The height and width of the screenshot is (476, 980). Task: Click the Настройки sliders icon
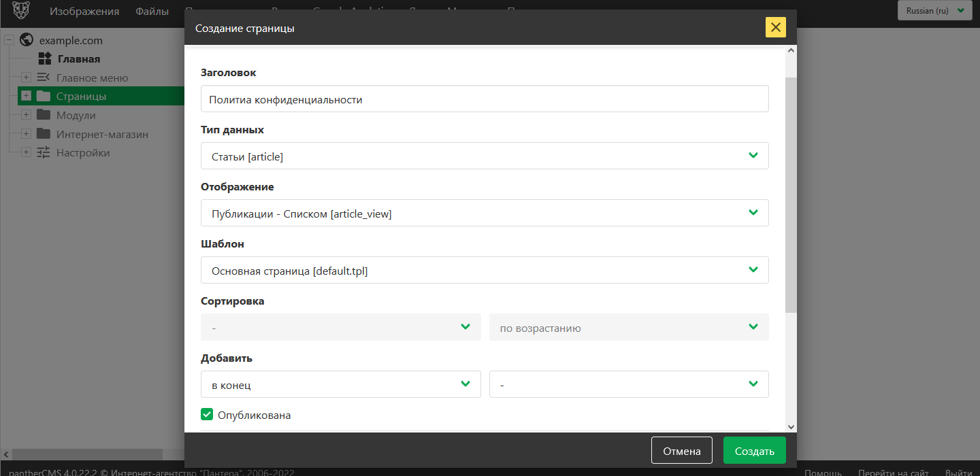(44, 152)
